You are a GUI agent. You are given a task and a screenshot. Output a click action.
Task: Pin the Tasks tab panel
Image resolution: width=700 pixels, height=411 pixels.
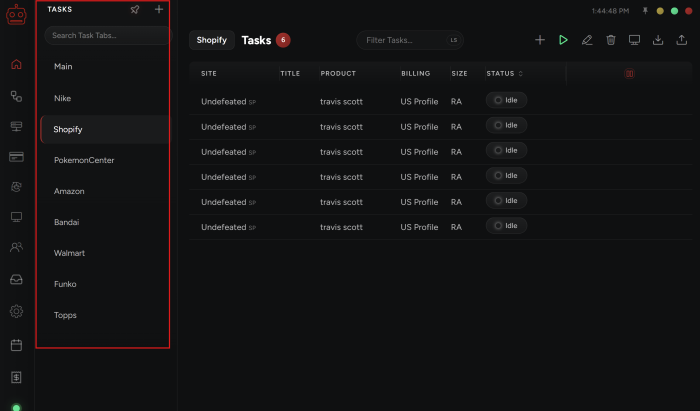click(x=134, y=9)
